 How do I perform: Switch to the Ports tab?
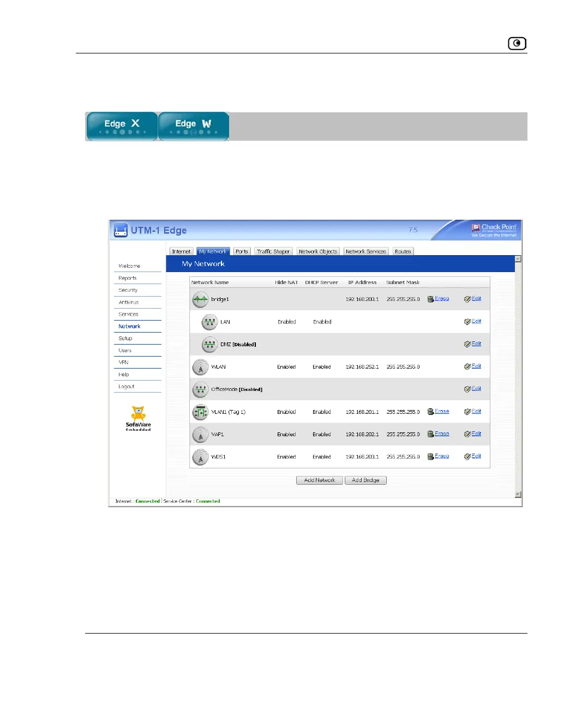[242, 251]
